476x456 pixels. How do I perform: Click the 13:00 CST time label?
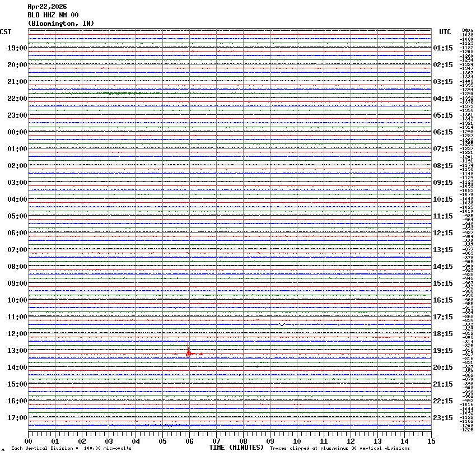pos(17,351)
